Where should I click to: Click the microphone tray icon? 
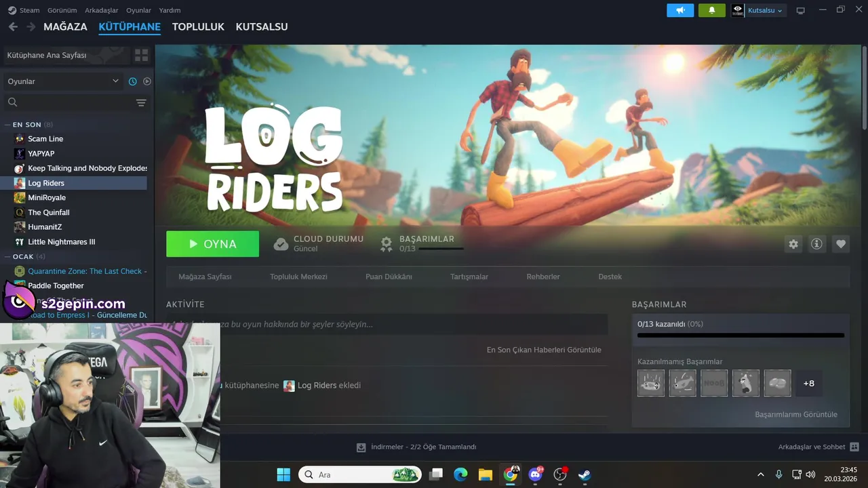778,474
